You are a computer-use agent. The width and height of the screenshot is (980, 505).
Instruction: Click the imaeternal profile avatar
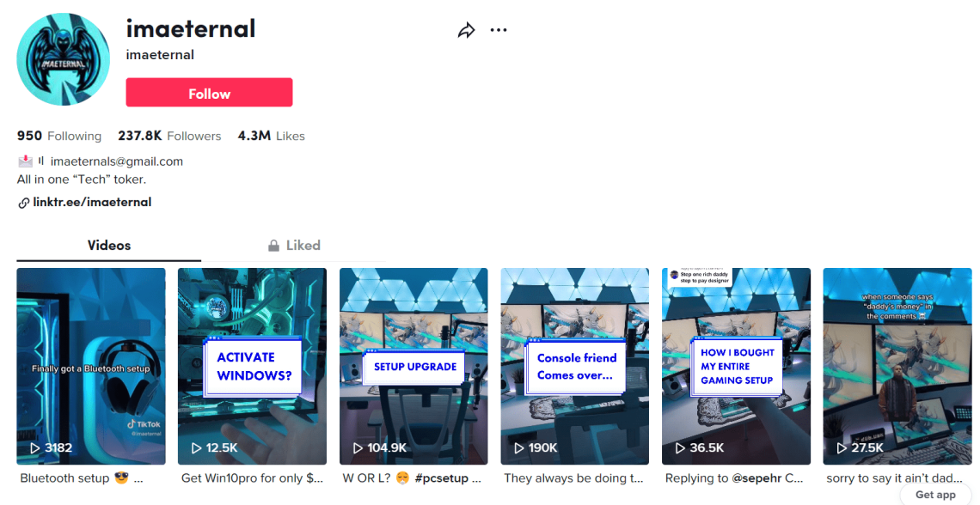(x=63, y=59)
